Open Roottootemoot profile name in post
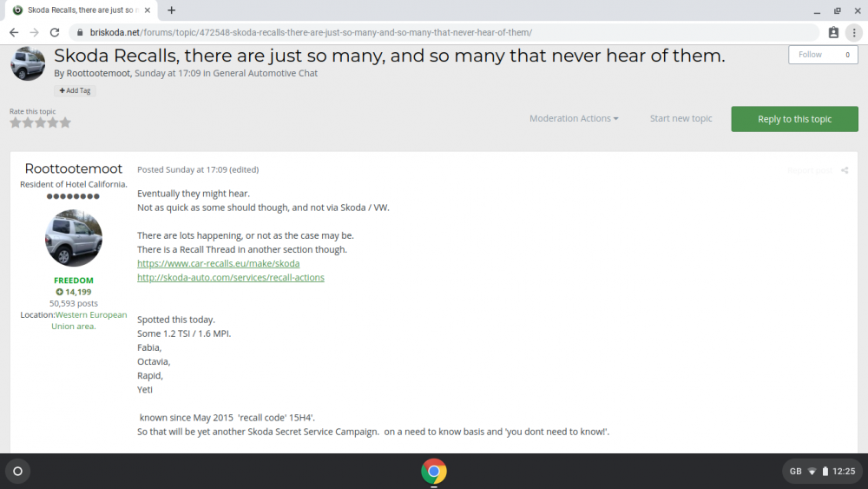The image size is (868, 489). point(74,169)
